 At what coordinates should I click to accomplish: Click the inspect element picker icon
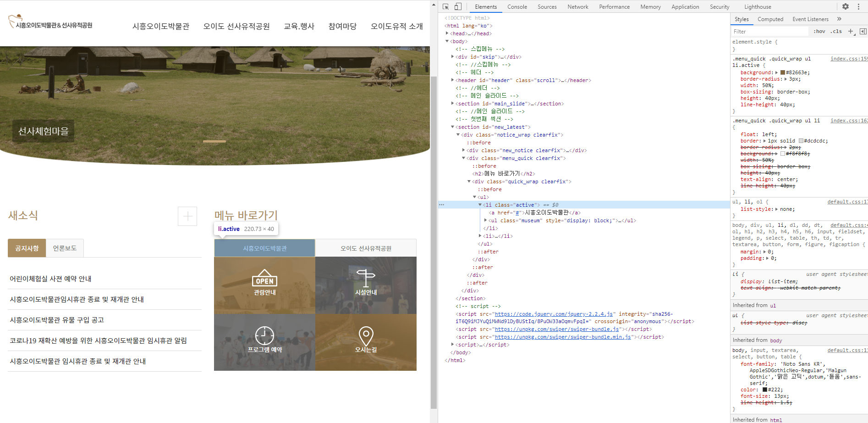445,7
